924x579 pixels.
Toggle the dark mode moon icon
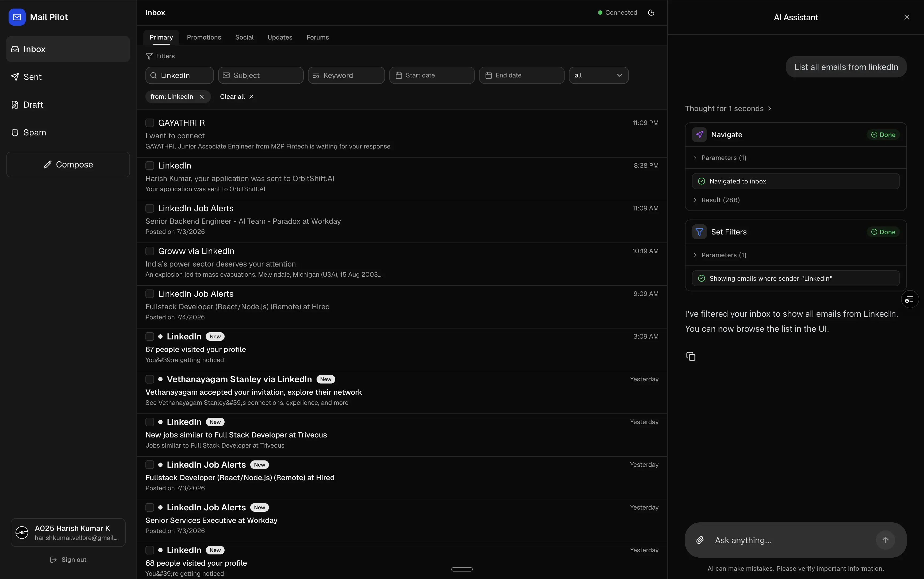(651, 13)
